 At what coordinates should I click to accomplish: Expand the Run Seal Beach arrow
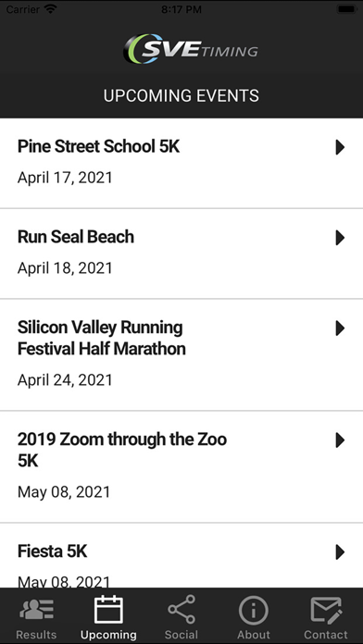340,238
